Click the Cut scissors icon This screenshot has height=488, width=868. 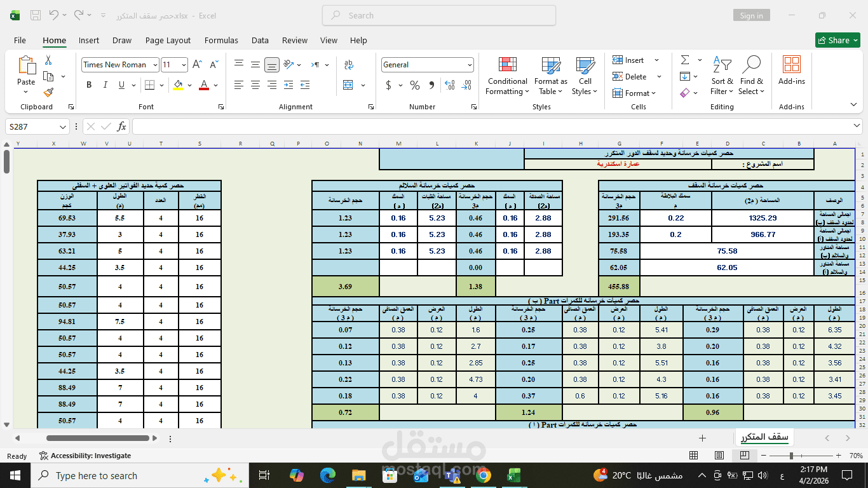[48, 60]
